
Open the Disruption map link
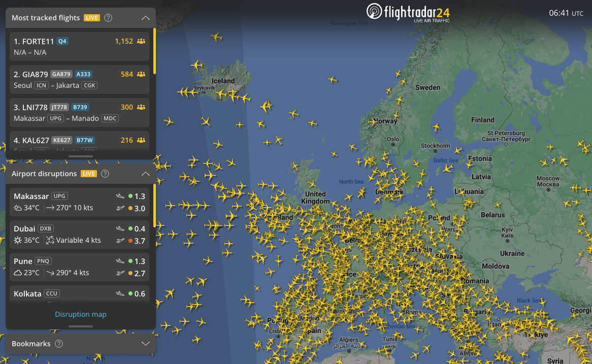pos(80,314)
